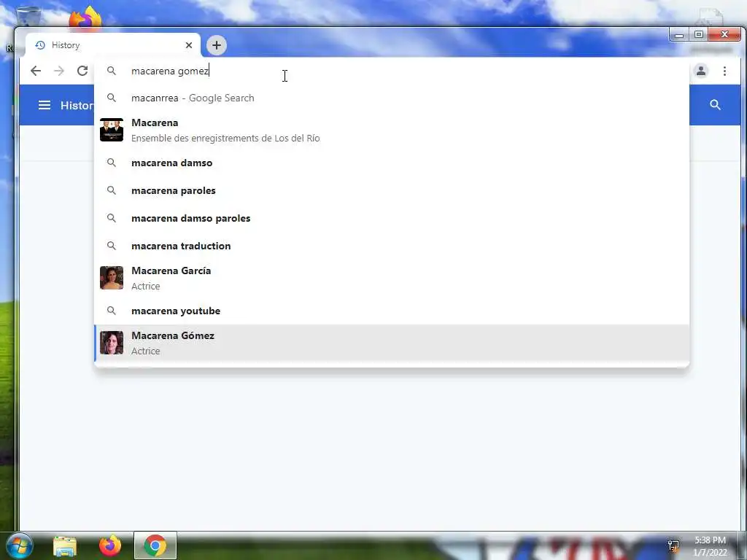Close the History tab
This screenshot has height=560, width=747.
pyautogui.click(x=189, y=45)
